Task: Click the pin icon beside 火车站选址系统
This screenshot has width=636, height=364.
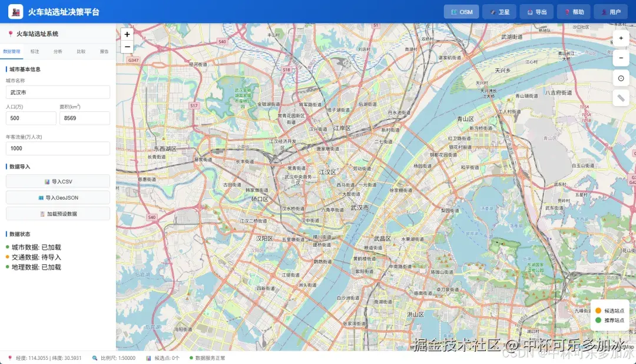Action: point(11,34)
